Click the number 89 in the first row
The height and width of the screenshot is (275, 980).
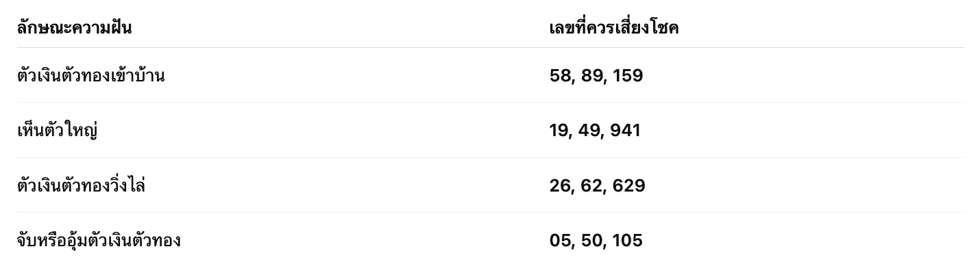pyautogui.click(x=591, y=75)
